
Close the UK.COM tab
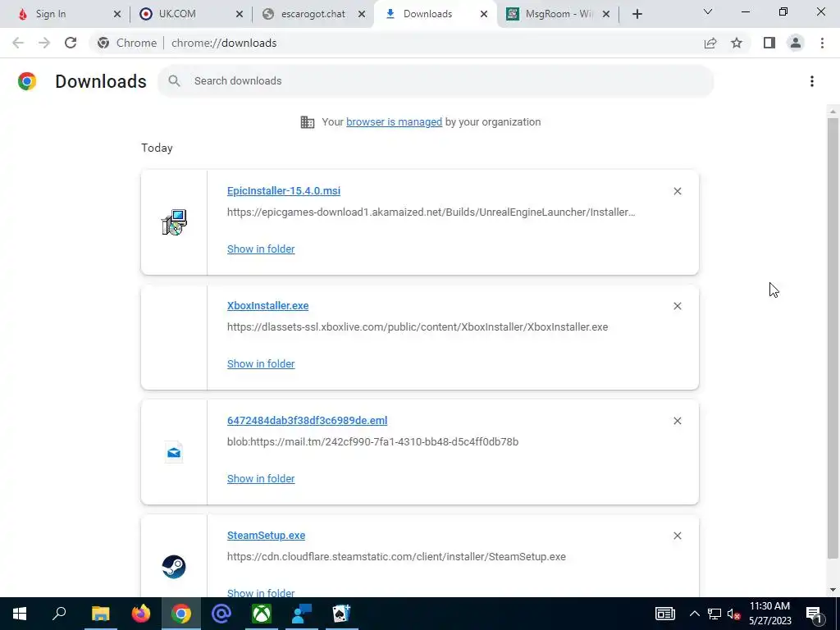(x=240, y=14)
